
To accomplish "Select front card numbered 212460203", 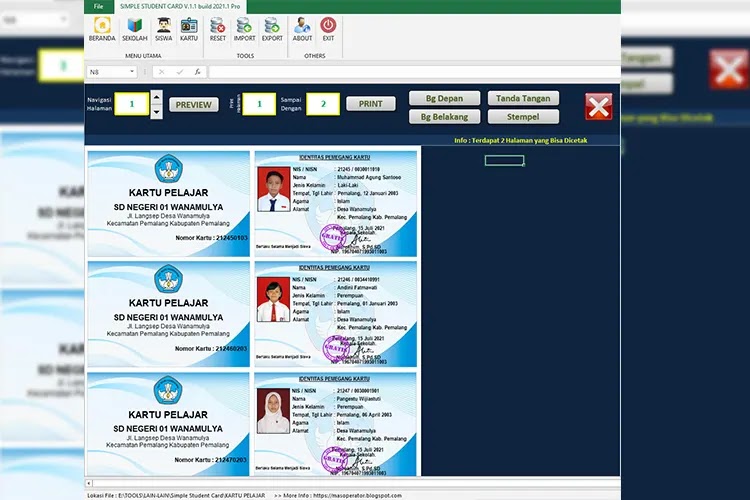I will click(168, 314).
